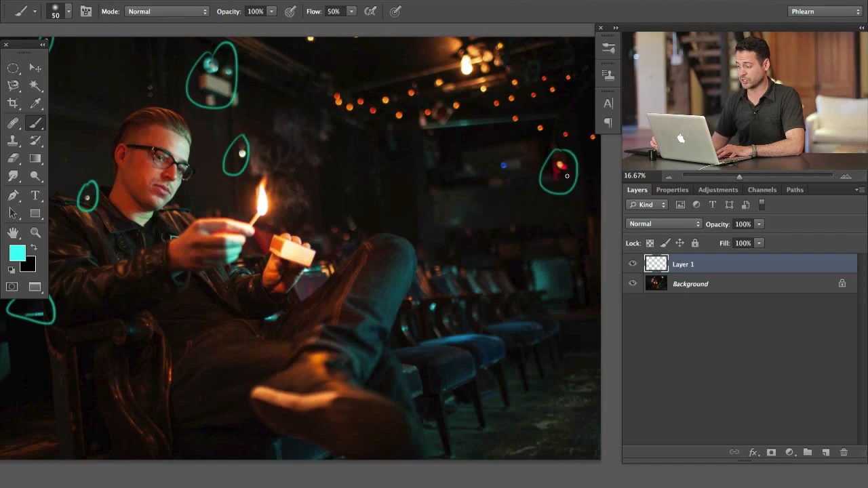
Task: Swap foreground and background colors
Action: (33, 248)
